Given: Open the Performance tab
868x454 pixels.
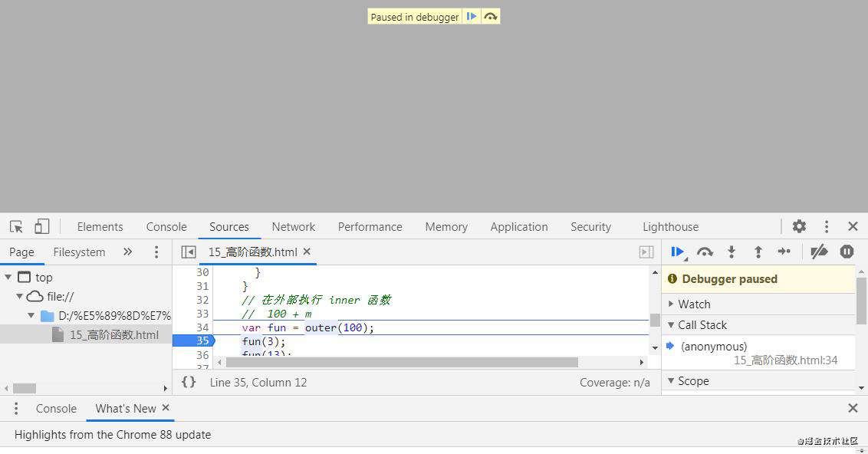Looking at the screenshot, I should tap(370, 227).
